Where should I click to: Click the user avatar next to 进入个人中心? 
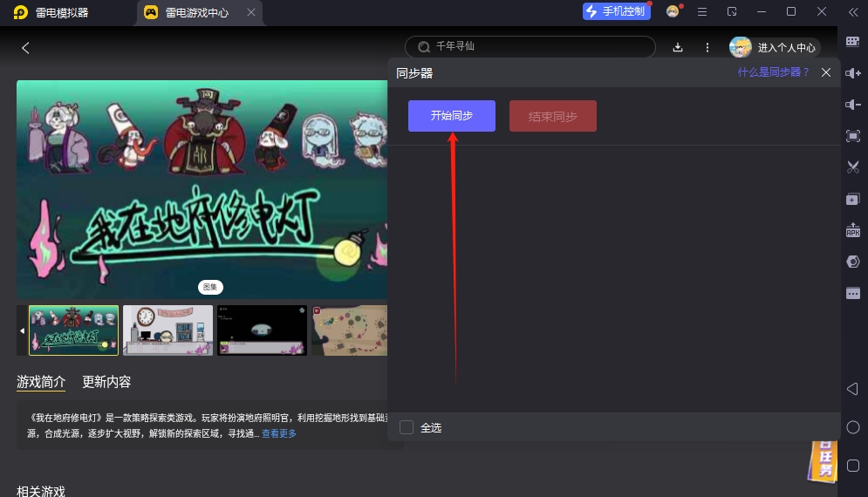pos(740,48)
